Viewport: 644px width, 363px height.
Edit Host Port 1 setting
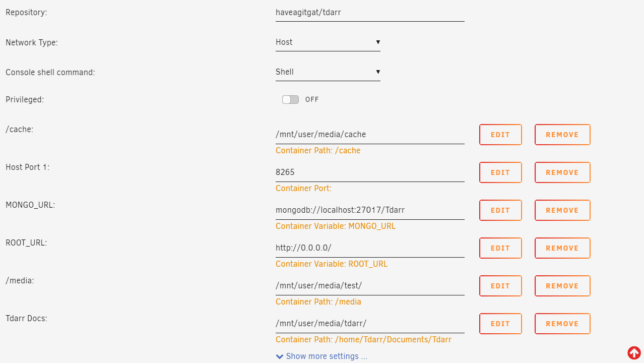tap(500, 172)
